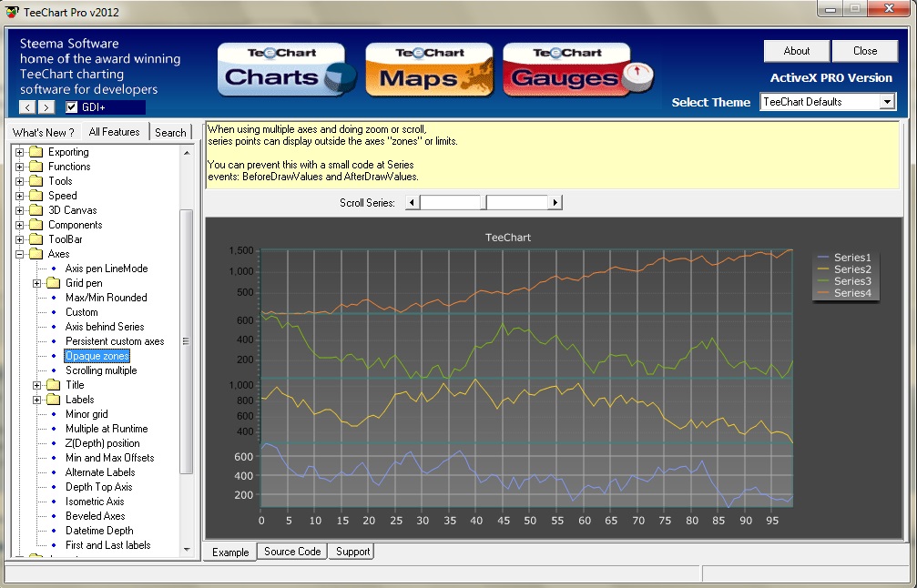Click the Grid pen folder icon

54,283
